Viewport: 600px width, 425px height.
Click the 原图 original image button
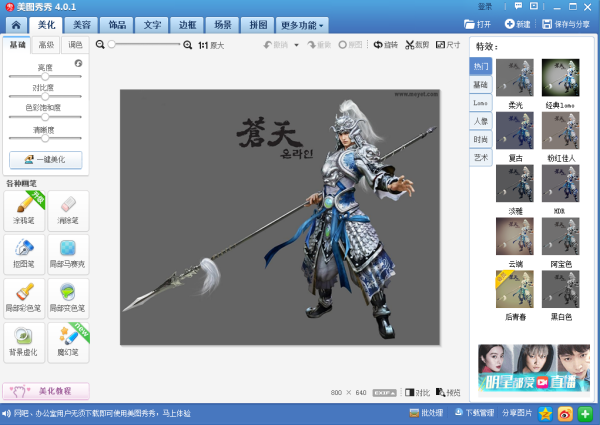coord(350,45)
